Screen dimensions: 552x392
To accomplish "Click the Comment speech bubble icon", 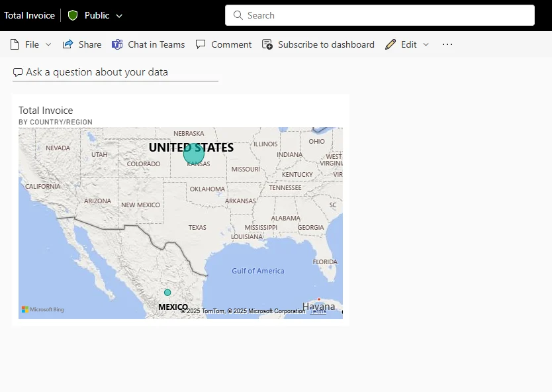I will point(201,44).
